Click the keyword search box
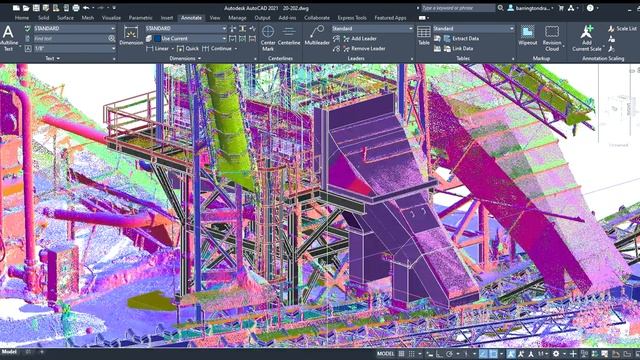This screenshot has height=360, width=640. (458, 8)
